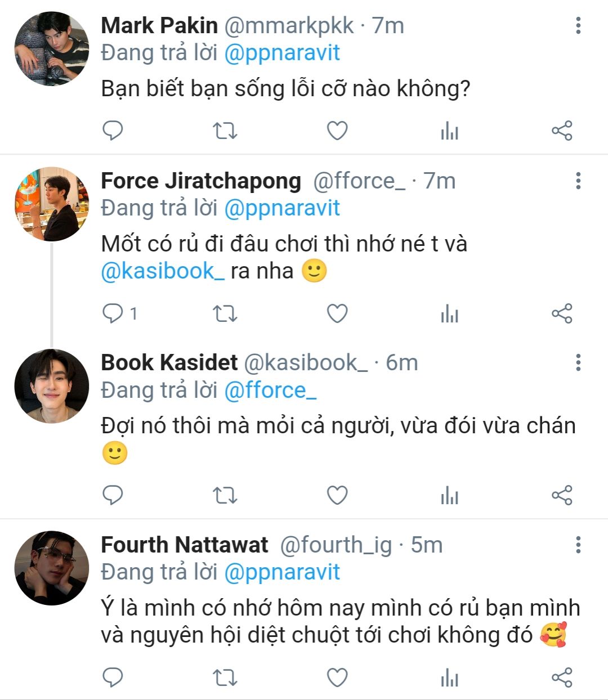Reply to Mark Pakin's tweet
Screen dimensions: 608x700
pyautogui.click(x=113, y=131)
